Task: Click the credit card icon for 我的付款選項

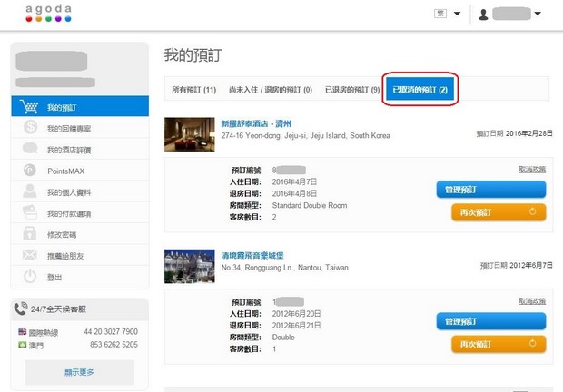Action: (x=30, y=212)
